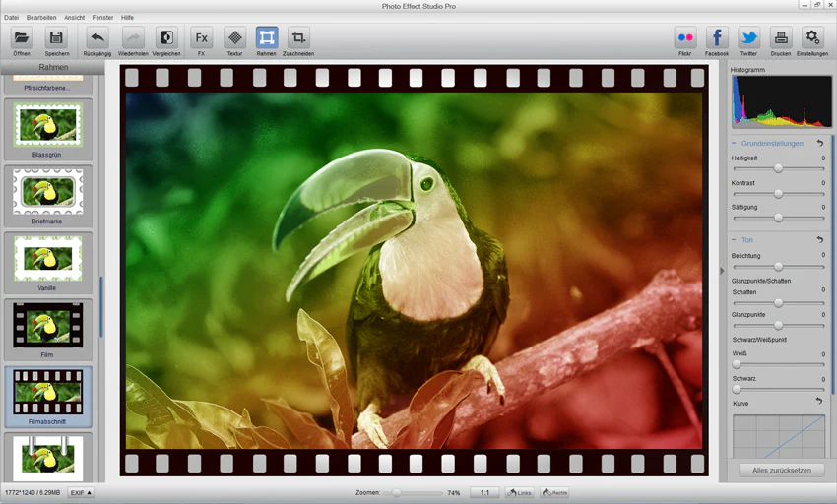
Task: Reset Kurve with its undo arrow
Action: pos(819,401)
